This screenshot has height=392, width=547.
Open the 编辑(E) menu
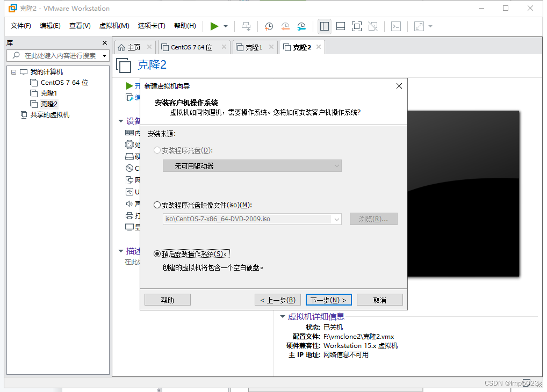pos(50,26)
